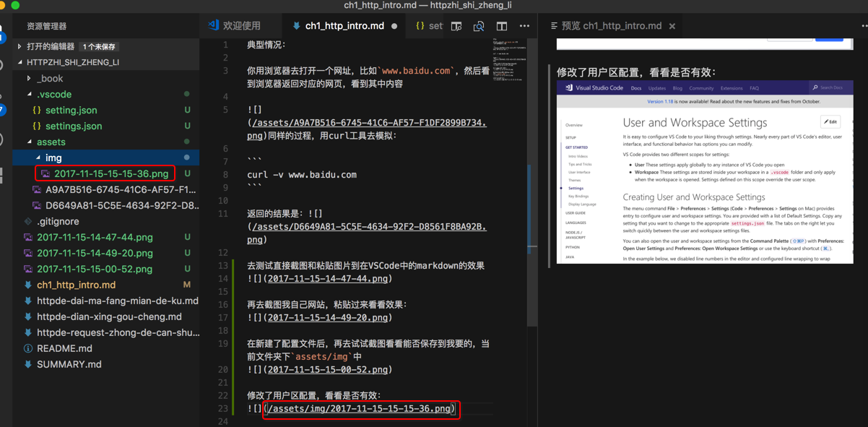Screen dimensions: 868x427
Task: Open 2017-11-15-14-47-44.png in explorer
Action: coord(95,237)
